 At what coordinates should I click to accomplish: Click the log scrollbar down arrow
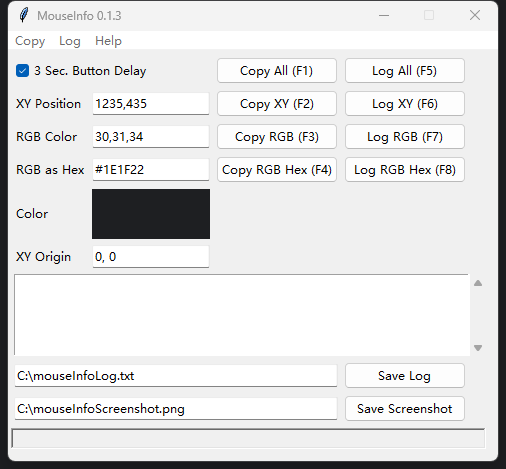478,348
